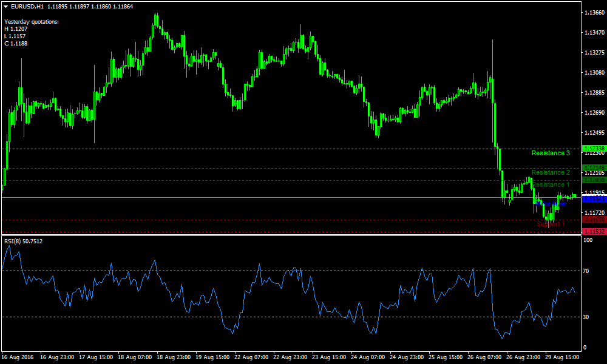Click the 1.12338 green price tag
This screenshot has width=607, height=364.
(593, 149)
